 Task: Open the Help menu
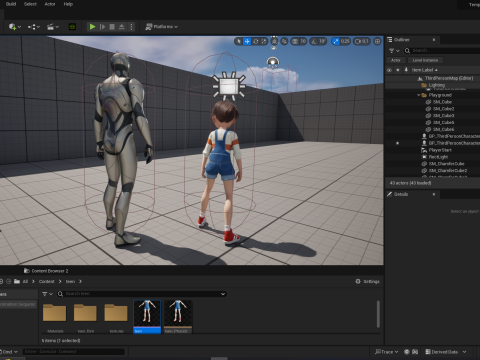pos(68,4)
